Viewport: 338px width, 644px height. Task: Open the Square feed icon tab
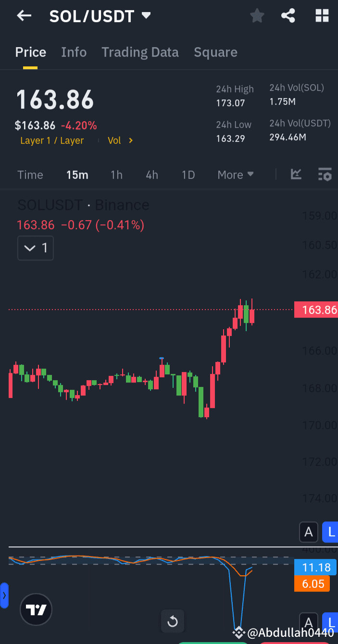215,52
